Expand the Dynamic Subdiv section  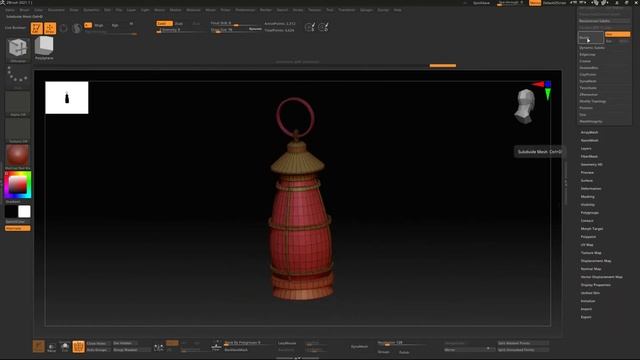592,48
